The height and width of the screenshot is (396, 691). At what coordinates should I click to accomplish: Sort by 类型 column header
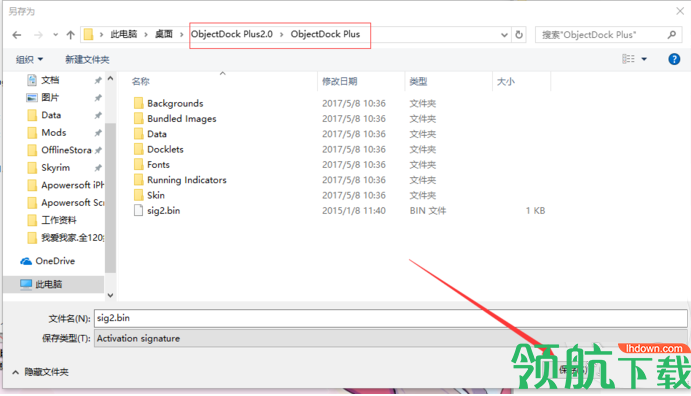[418, 81]
